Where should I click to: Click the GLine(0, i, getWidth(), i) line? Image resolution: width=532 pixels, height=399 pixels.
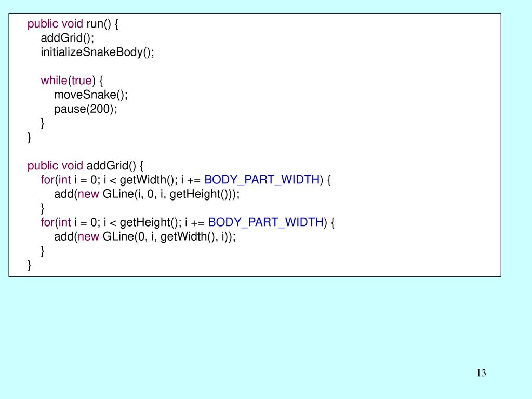145,237
